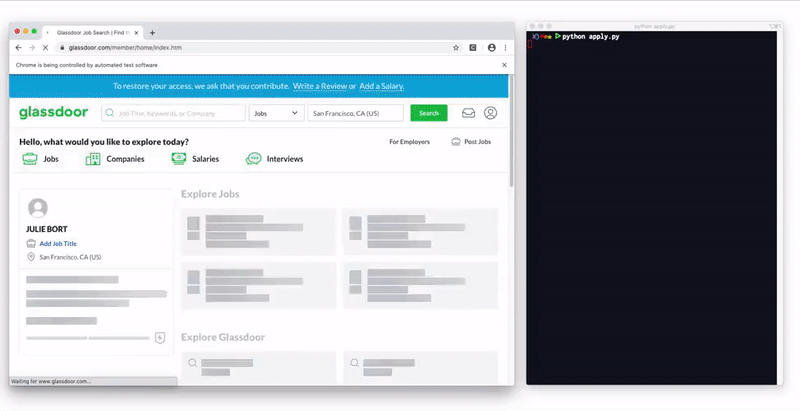Viewport: 800px width, 411px height.
Task: Click inside the terminal window
Action: tap(652, 209)
